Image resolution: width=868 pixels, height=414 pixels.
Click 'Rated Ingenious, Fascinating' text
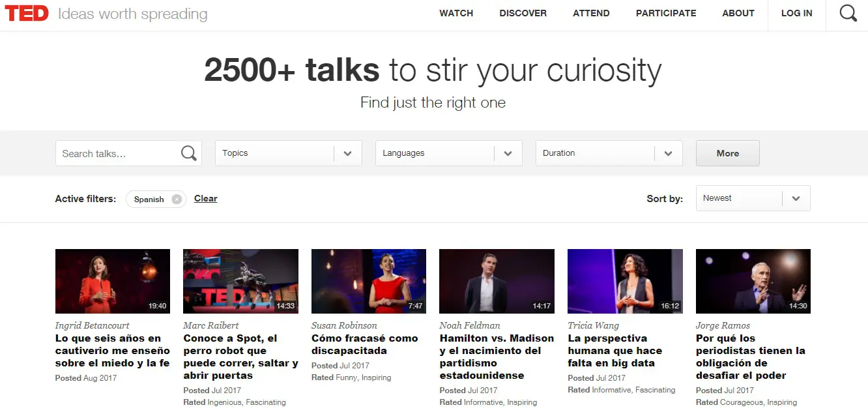[235, 403]
